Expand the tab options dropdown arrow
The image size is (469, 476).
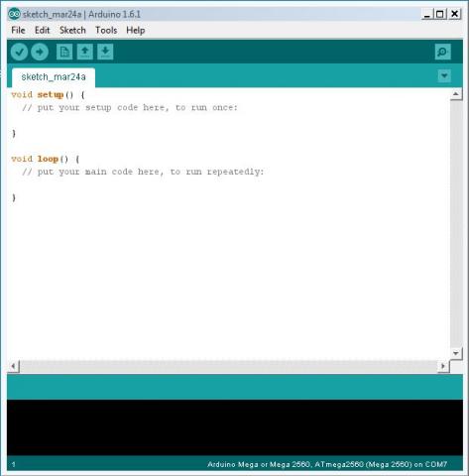tap(444, 75)
